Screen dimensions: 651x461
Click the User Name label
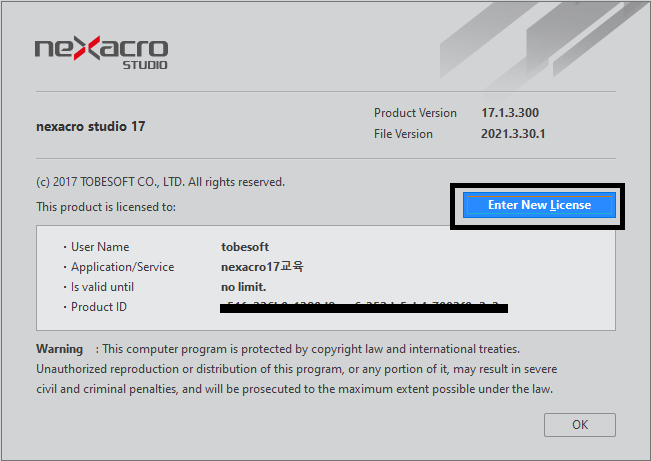click(99, 247)
